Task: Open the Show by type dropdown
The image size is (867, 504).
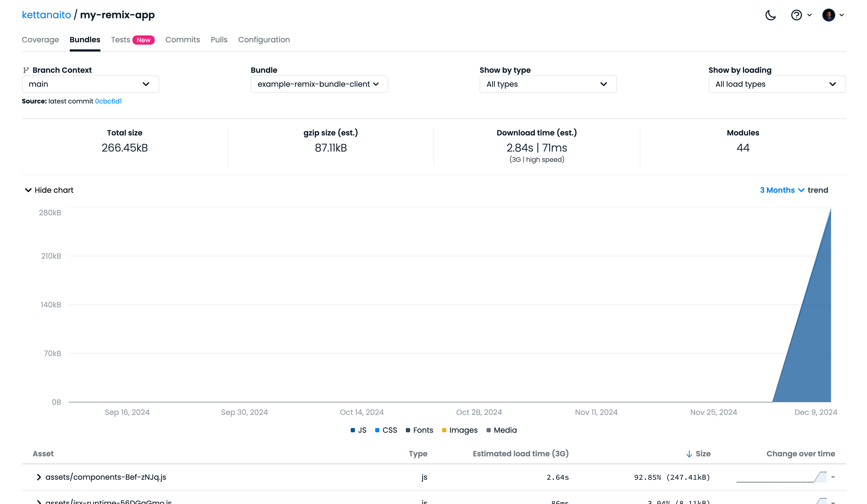Action: click(547, 84)
